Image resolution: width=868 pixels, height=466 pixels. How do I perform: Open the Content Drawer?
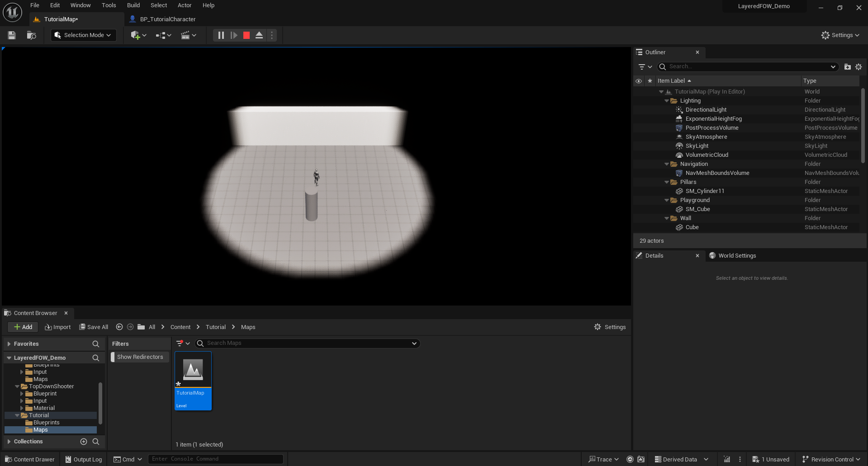pyautogui.click(x=30, y=460)
